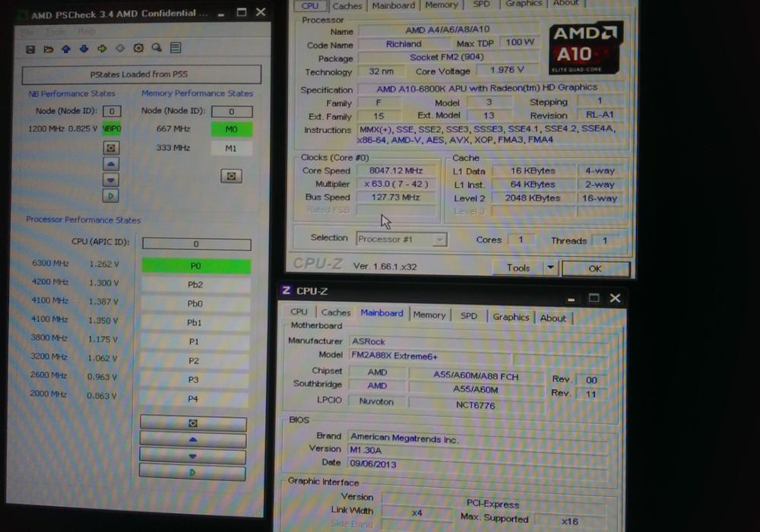Open Mainboard tab in lower CPU-Z window

[x=382, y=313]
